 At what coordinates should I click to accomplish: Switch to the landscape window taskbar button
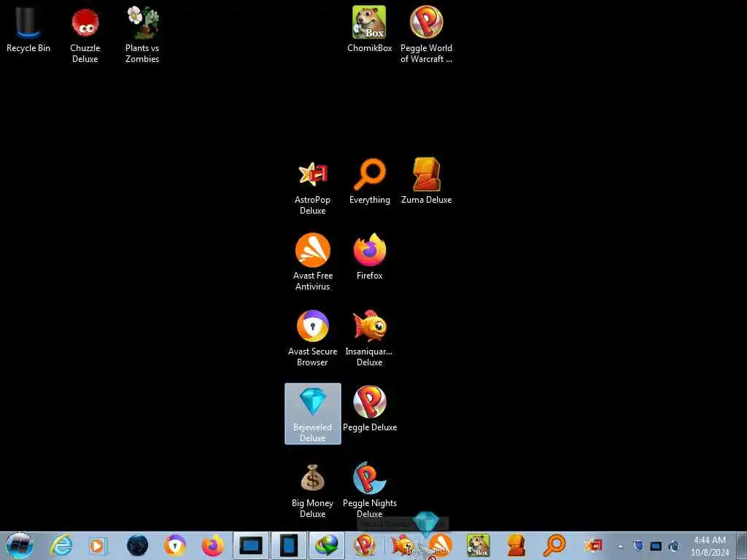pos(251,545)
